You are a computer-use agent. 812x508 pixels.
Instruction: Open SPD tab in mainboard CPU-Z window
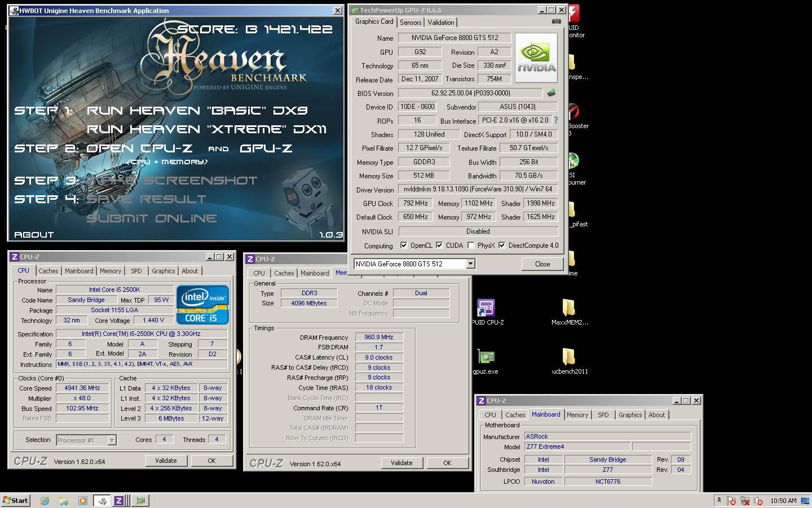point(603,415)
